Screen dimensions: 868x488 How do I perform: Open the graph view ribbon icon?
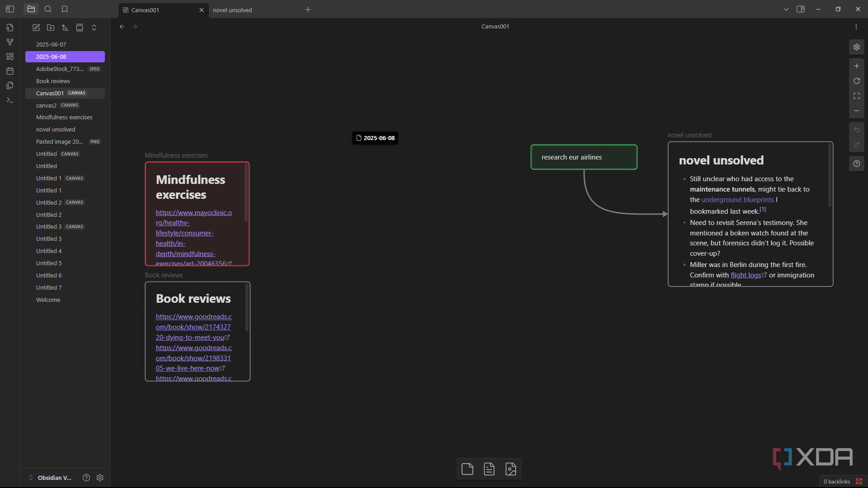[x=10, y=42]
